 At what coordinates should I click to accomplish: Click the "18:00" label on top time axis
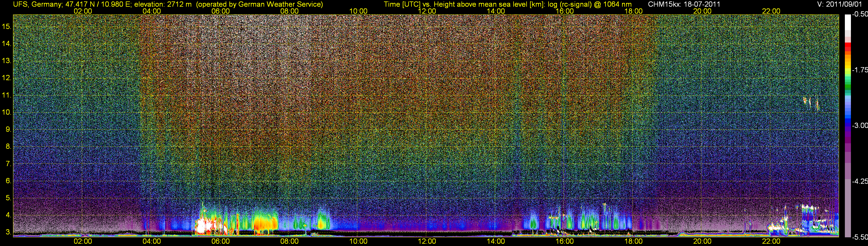pos(633,11)
